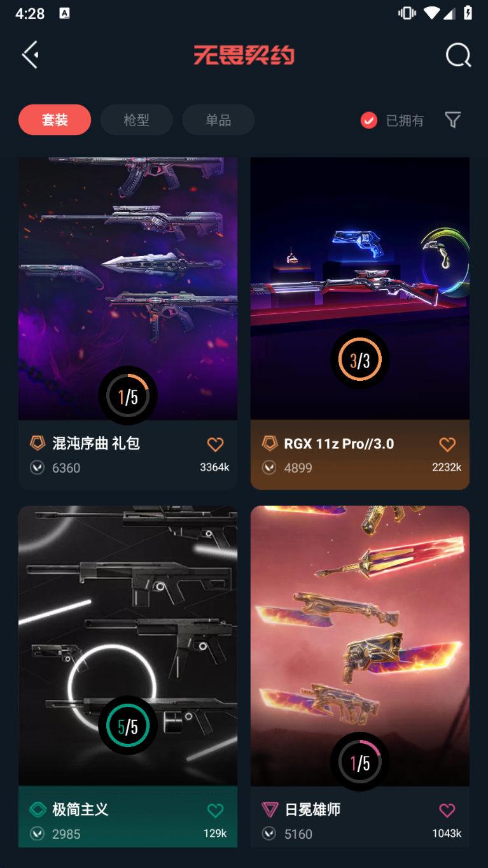The image size is (488, 868).
Task: Click the 1/5 progress ring on 混沌序曲
Action: click(x=128, y=395)
